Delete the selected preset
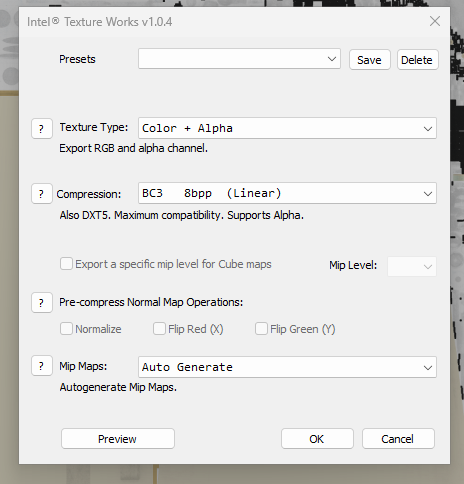This screenshot has height=484, width=464. pyautogui.click(x=418, y=60)
